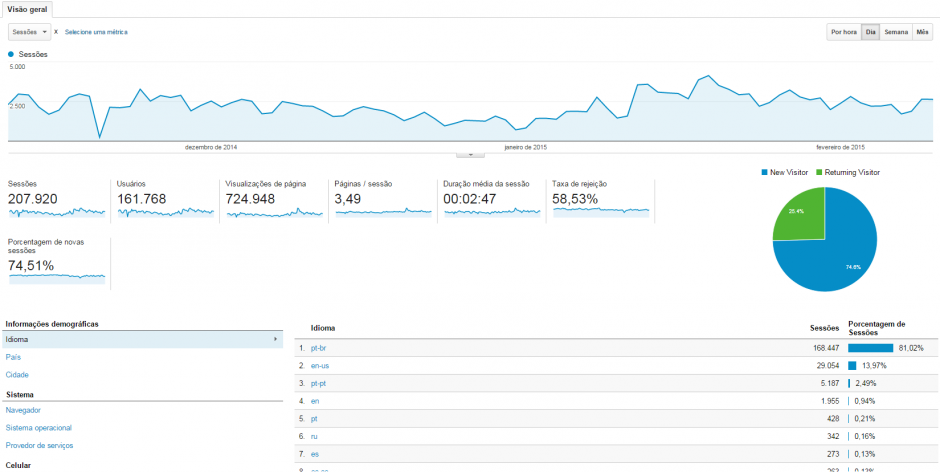Viewport: 940px width, 472px height.
Task: Select Visualizações de página 724.948 metric
Action: 275,200
